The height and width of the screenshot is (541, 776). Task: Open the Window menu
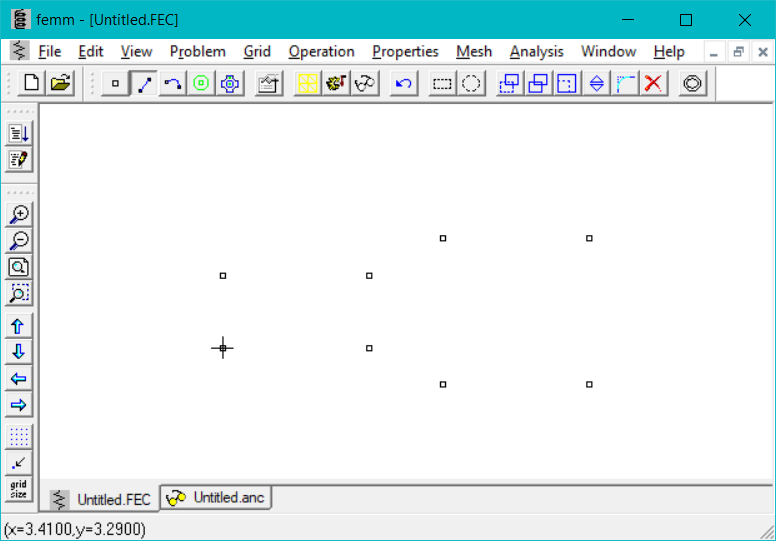(608, 51)
